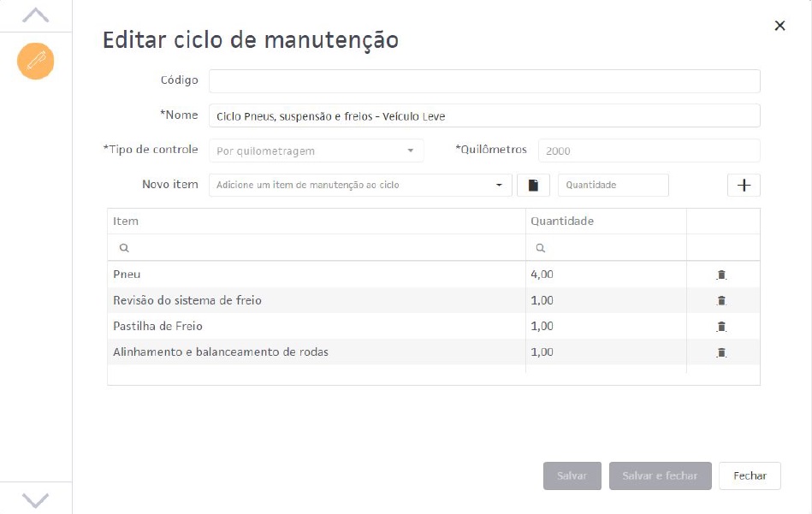Click the Nome text field
Viewport: 812px width, 514px height.
tap(483, 116)
